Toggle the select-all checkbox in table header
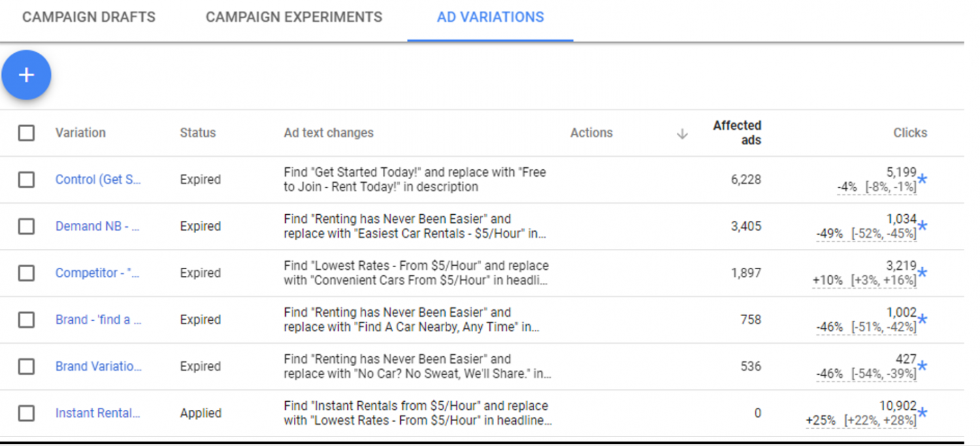Image resolution: width=980 pixels, height=446 pixels. coord(27,133)
